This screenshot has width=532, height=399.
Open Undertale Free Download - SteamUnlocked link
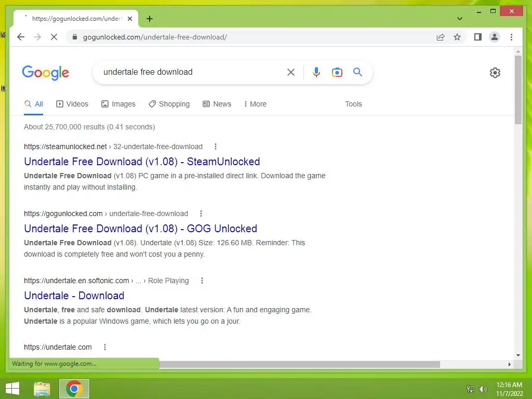point(142,162)
